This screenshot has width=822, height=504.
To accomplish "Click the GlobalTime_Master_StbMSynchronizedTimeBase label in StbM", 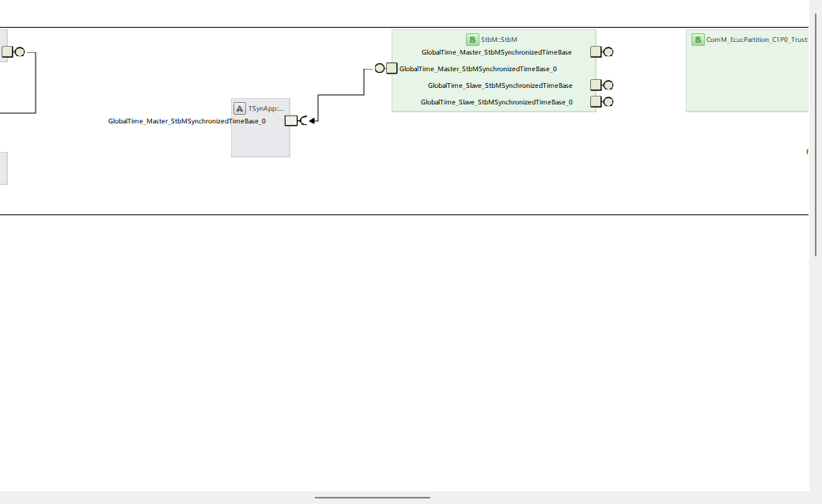I will [496, 52].
